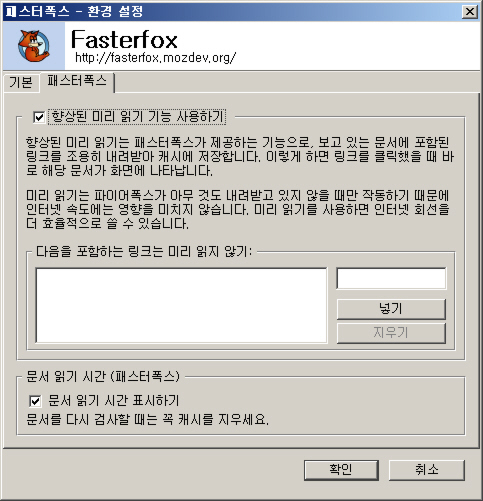Click the 문서 읽기 시간 표시하기 label text
Image resolution: width=483 pixels, height=501 pixels.
[114, 401]
